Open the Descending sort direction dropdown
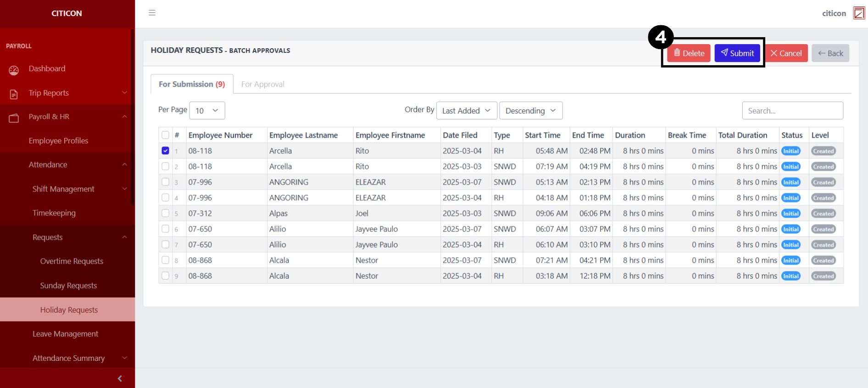The width and height of the screenshot is (868, 388). pos(530,111)
